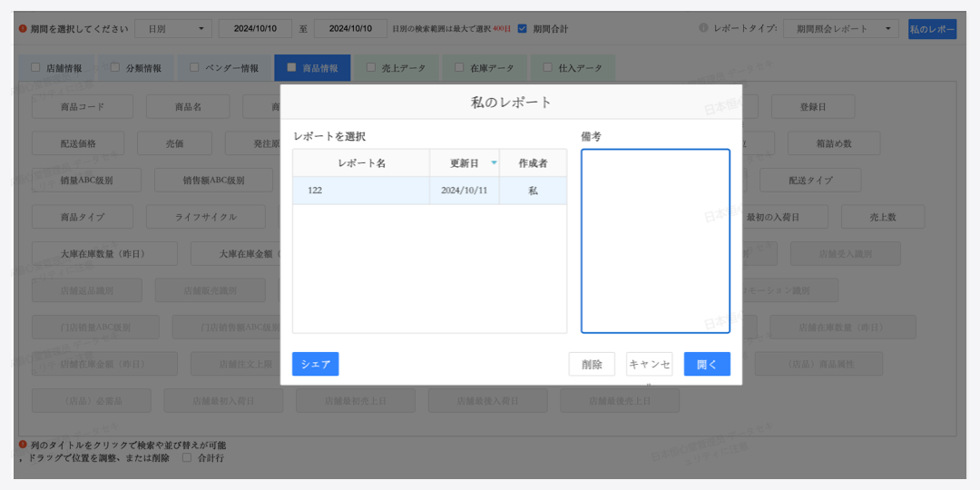Check the 店舗情報 tab checkbox
The image size is (980, 490).
click(35, 67)
